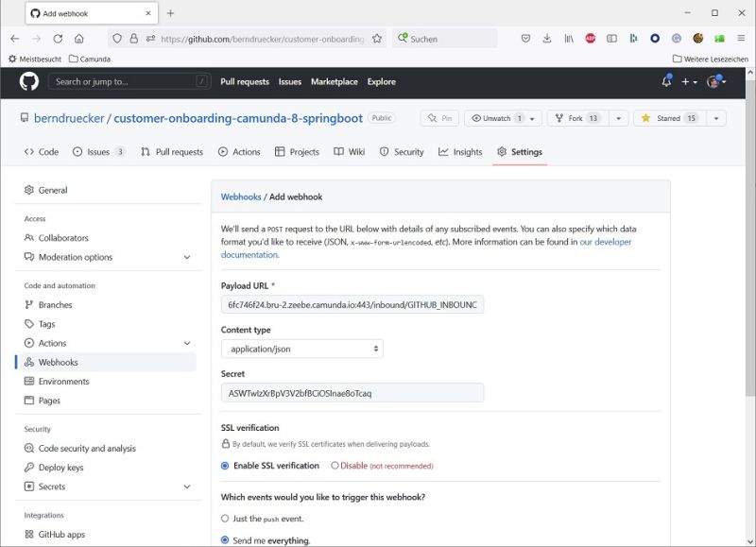Switch to the Wiki tab
Viewport: 756px width, 547px height.
pyautogui.click(x=349, y=152)
